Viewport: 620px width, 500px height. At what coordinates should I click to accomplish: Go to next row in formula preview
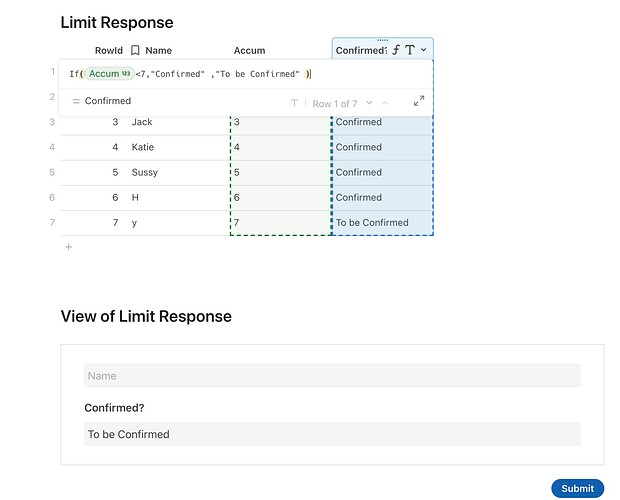click(369, 103)
